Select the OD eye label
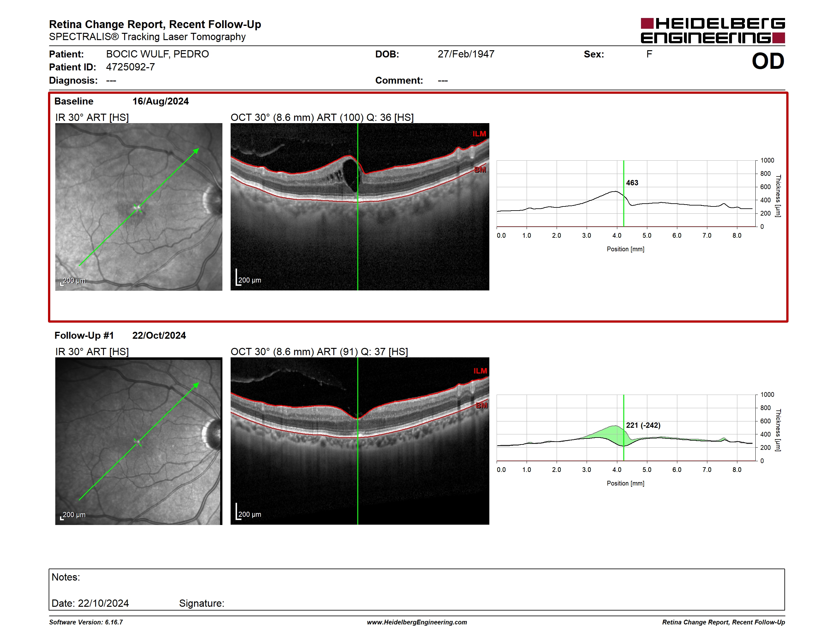 pos(768,61)
